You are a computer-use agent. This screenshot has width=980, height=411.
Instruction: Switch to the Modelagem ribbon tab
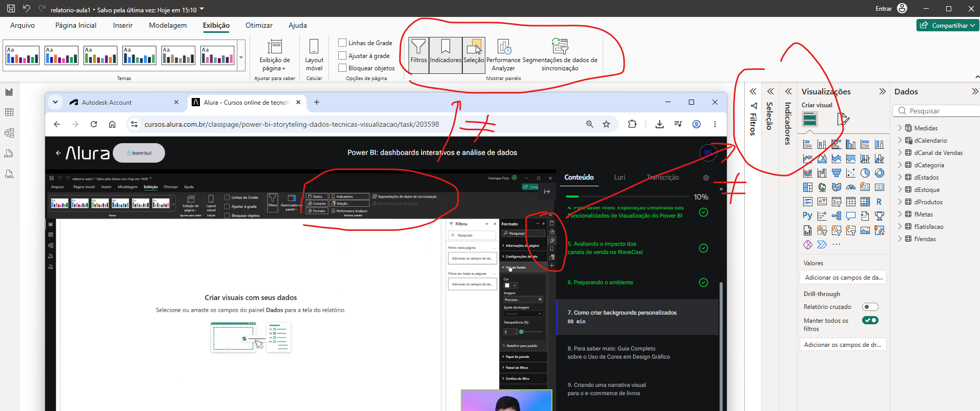coord(168,25)
